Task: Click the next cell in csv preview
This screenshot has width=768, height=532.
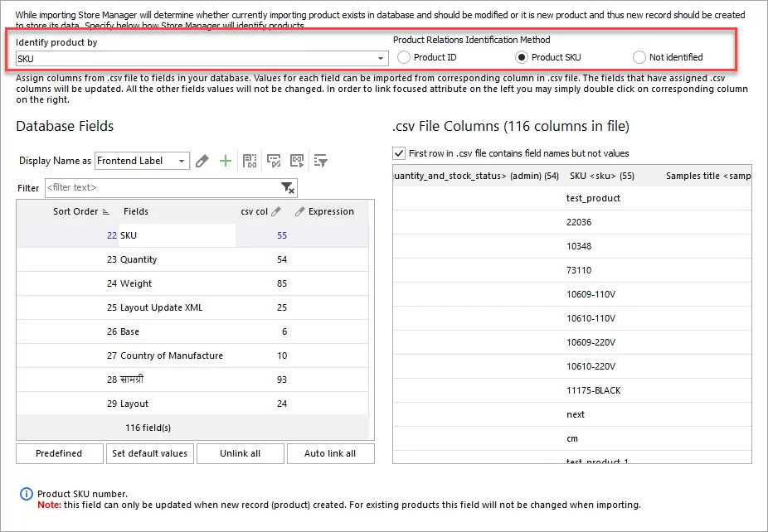Action: [576, 414]
